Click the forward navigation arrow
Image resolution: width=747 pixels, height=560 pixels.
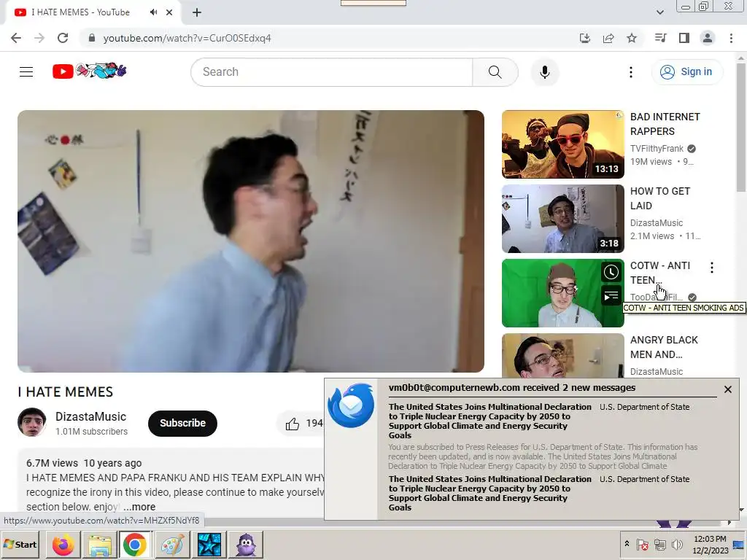pyautogui.click(x=39, y=38)
